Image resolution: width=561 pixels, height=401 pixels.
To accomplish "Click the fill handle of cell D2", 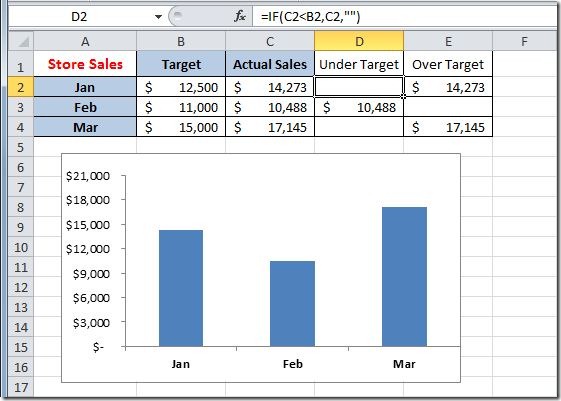I will pyautogui.click(x=404, y=96).
